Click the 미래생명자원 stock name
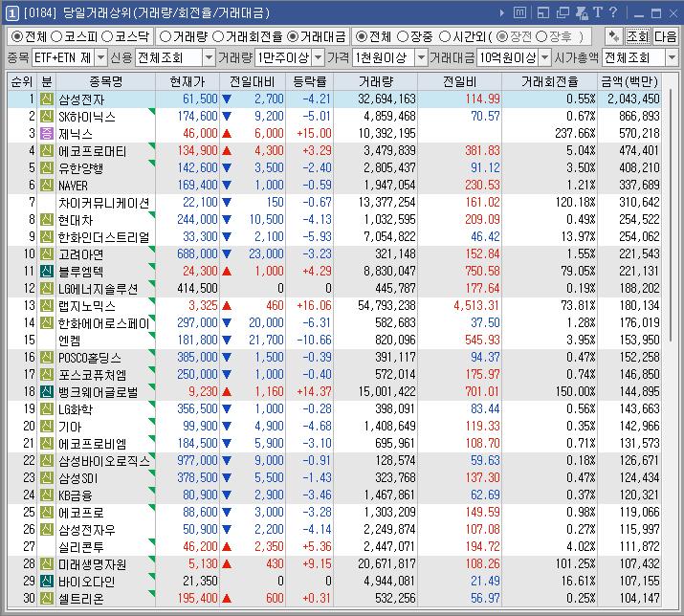This screenshot has height=616, width=684. pos(93,564)
